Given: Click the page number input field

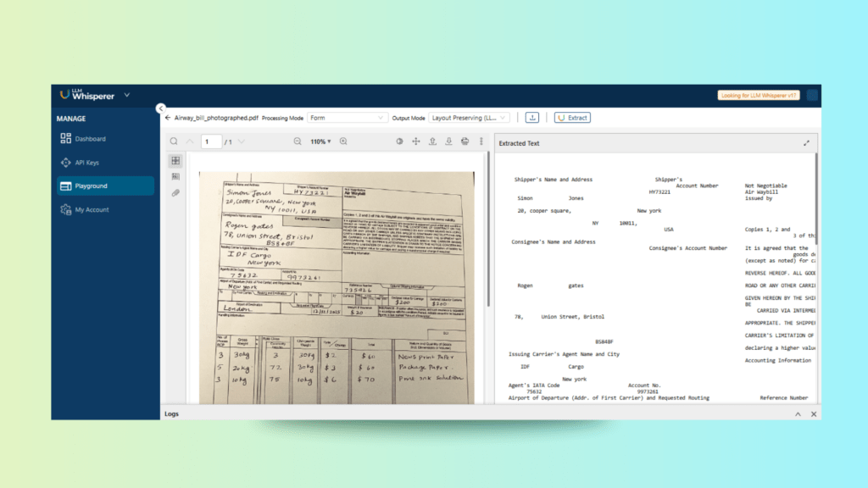Looking at the screenshot, I should coord(211,141).
